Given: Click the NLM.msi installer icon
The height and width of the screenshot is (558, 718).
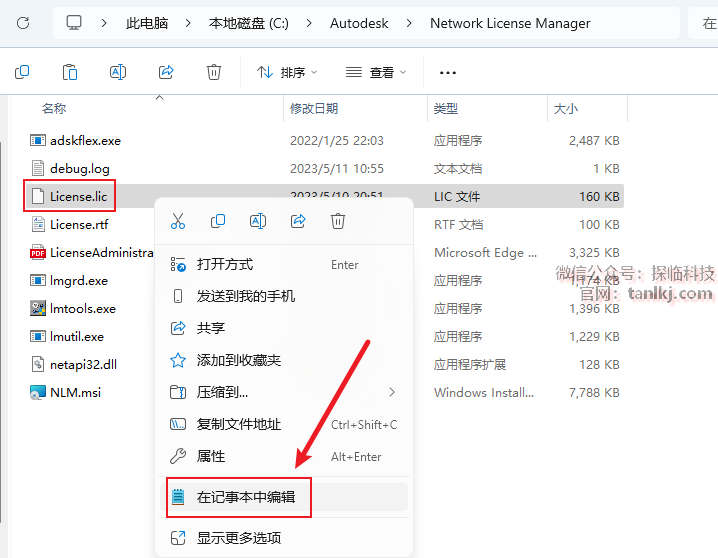Looking at the screenshot, I should (x=38, y=392).
